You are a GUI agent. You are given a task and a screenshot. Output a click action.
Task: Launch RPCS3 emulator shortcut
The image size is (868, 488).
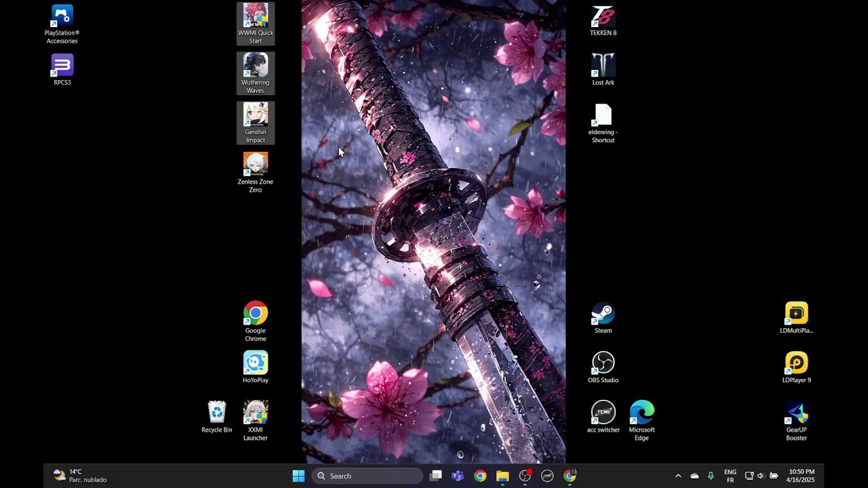point(62,70)
